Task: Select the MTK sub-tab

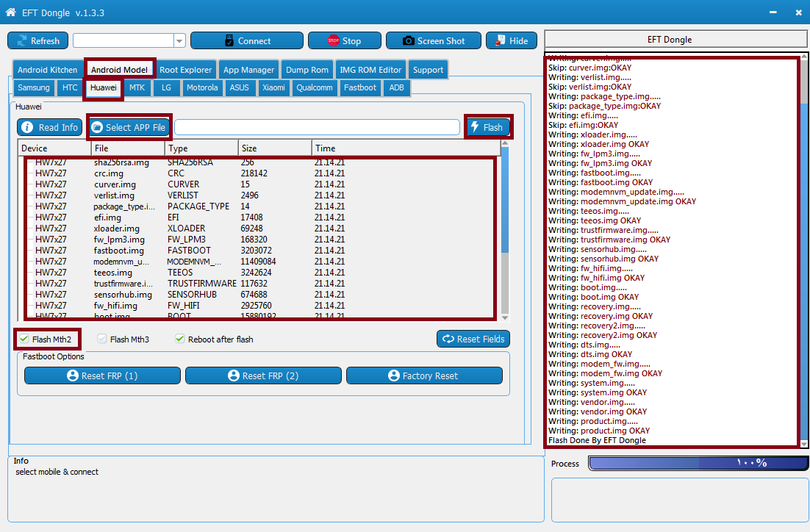Action: point(137,87)
